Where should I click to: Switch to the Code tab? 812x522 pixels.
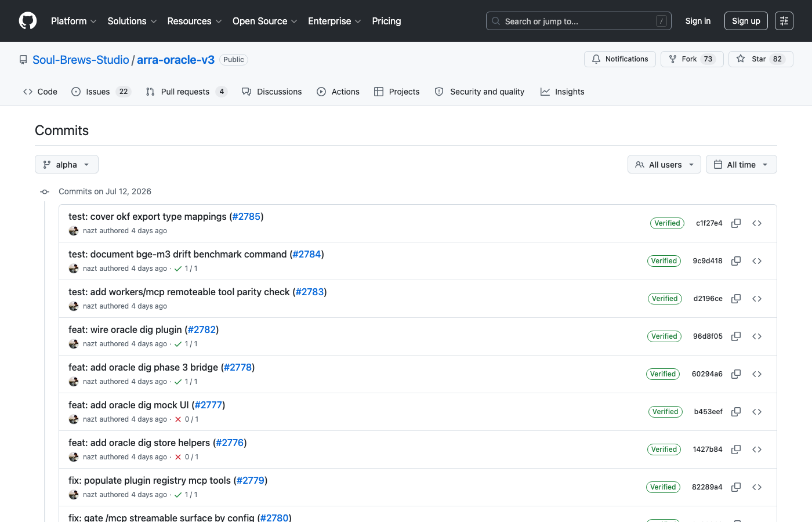40,92
